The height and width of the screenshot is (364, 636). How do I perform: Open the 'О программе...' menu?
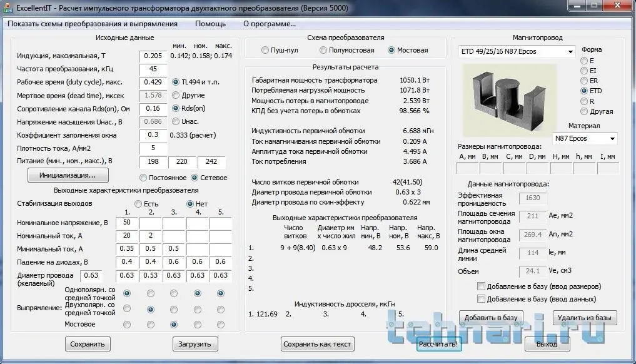coord(270,24)
